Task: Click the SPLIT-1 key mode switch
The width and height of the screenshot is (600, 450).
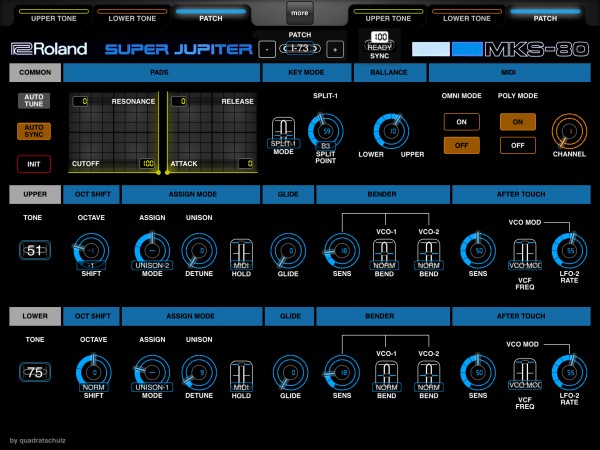Action: [x=283, y=132]
